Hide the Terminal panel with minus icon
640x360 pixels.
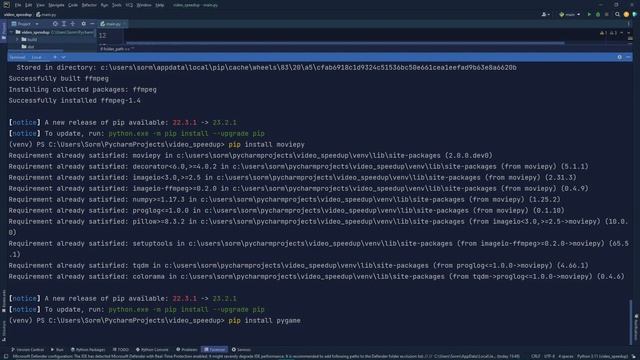pos(629,57)
